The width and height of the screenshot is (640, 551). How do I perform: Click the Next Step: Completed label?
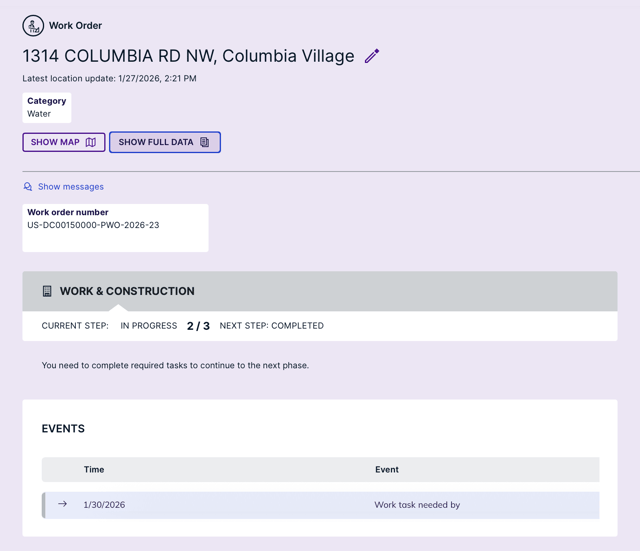tap(271, 326)
